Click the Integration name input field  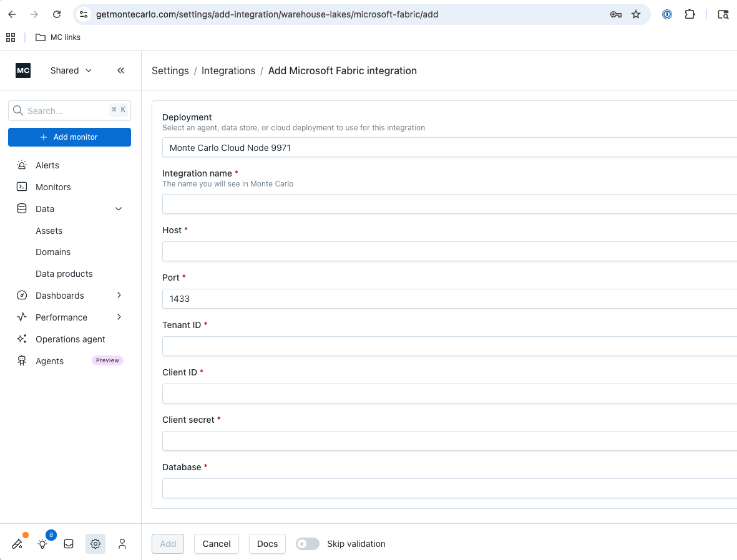click(449, 205)
